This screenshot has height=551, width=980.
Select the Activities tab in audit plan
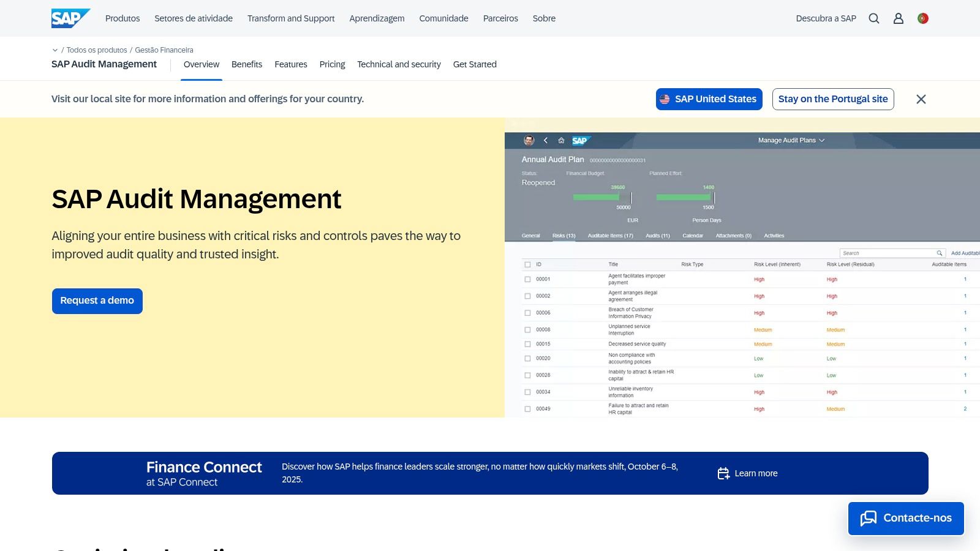tap(774, 236)
